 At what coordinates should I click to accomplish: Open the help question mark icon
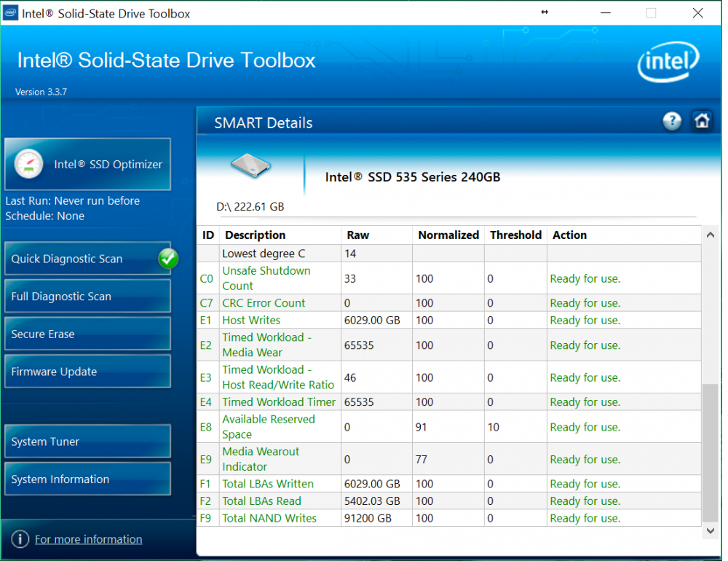click(x=671, y=122)
